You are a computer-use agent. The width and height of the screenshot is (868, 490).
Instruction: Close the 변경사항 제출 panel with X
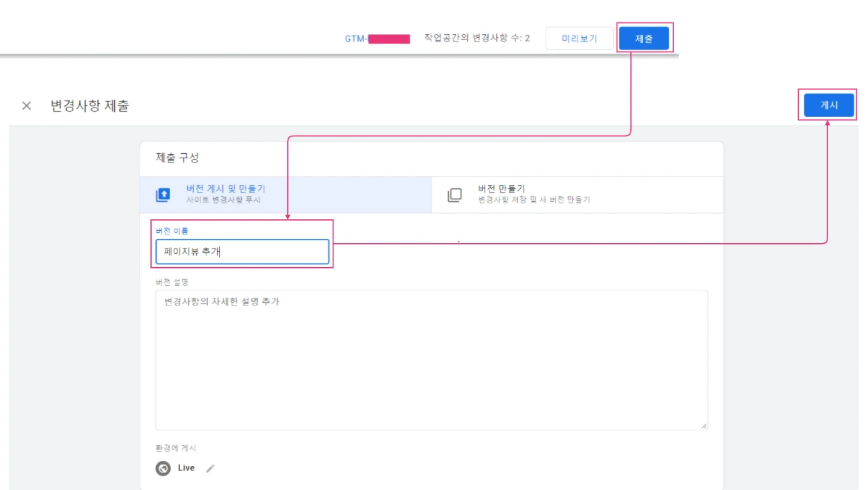pos(27,106)
